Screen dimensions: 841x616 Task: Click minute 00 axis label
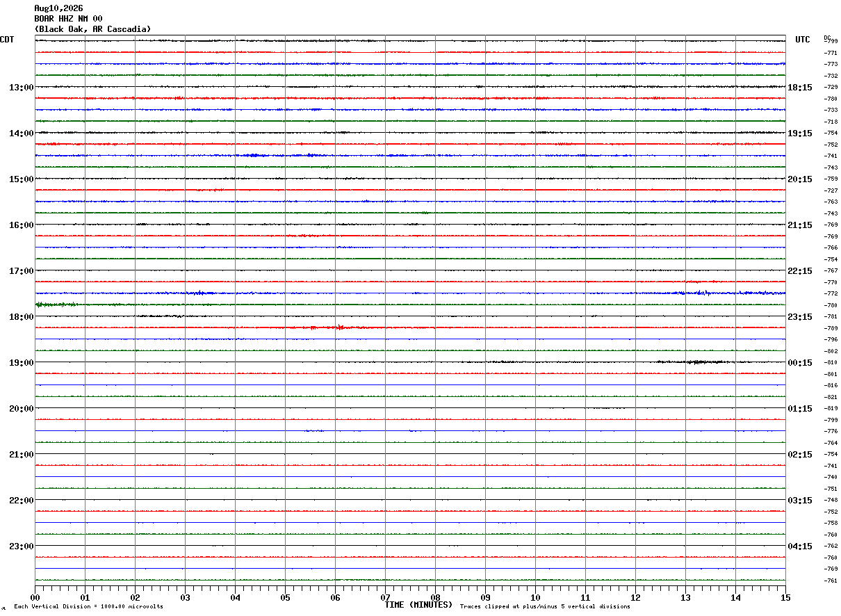35,597
